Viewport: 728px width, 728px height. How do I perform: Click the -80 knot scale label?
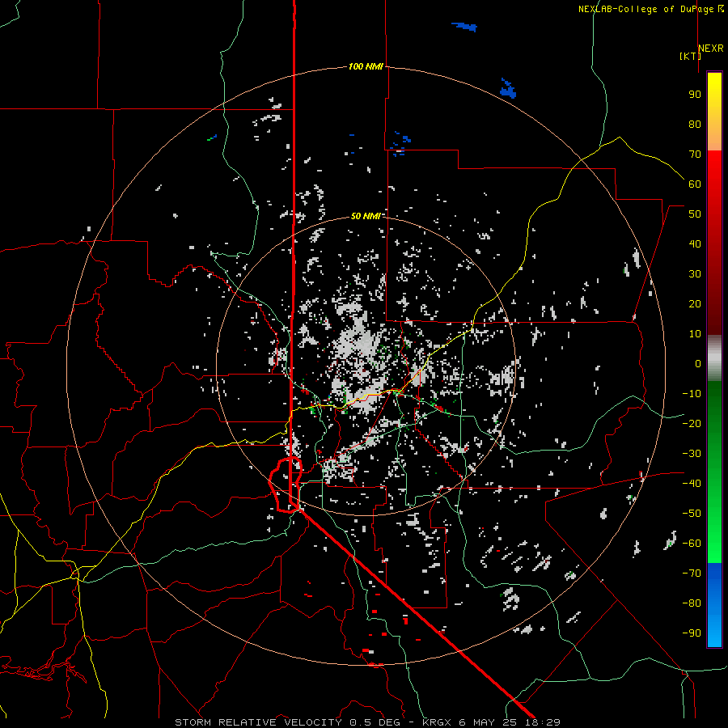[x=692, y=603]
